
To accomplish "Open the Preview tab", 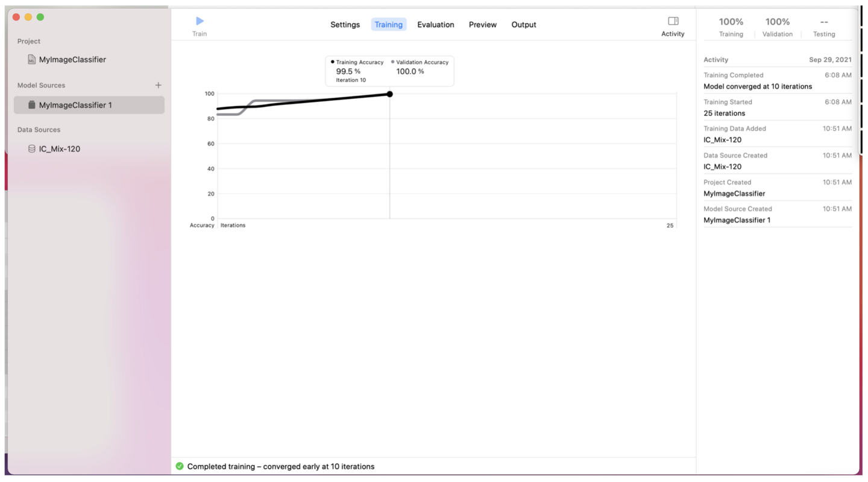I will tap(482, 25).
